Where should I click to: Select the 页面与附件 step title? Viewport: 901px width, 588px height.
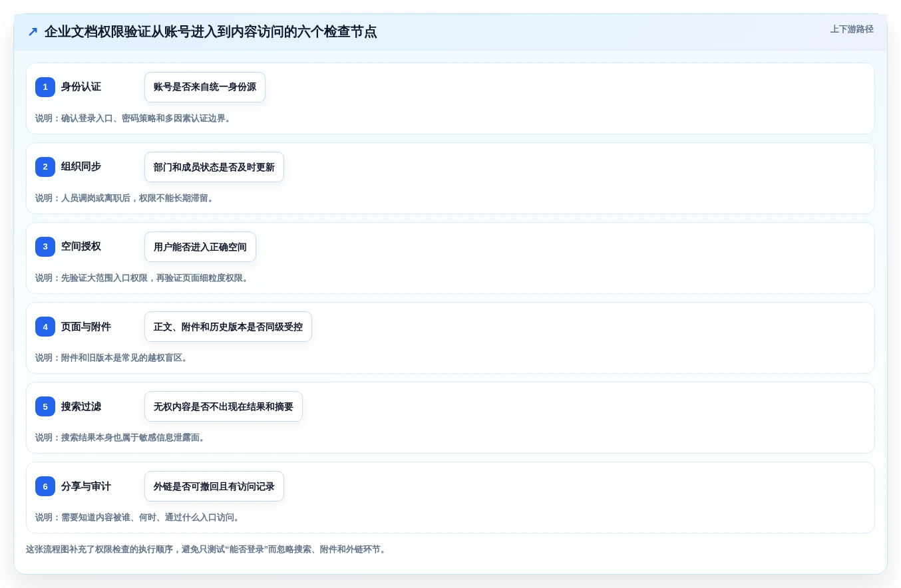(86, 327)
